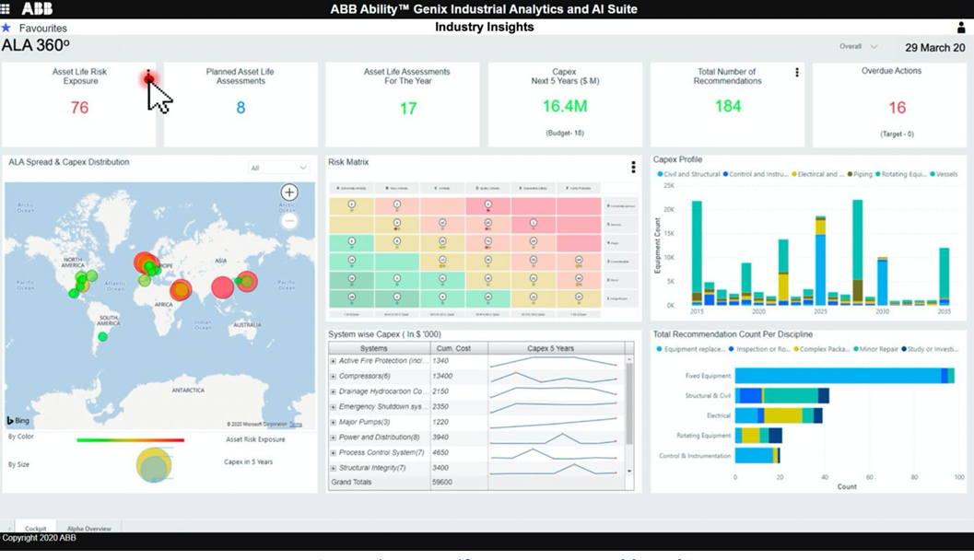Viewport: 974px width, 560px height.
Task: Click the Overdue Actions value 16
Action: click(897, 108)
